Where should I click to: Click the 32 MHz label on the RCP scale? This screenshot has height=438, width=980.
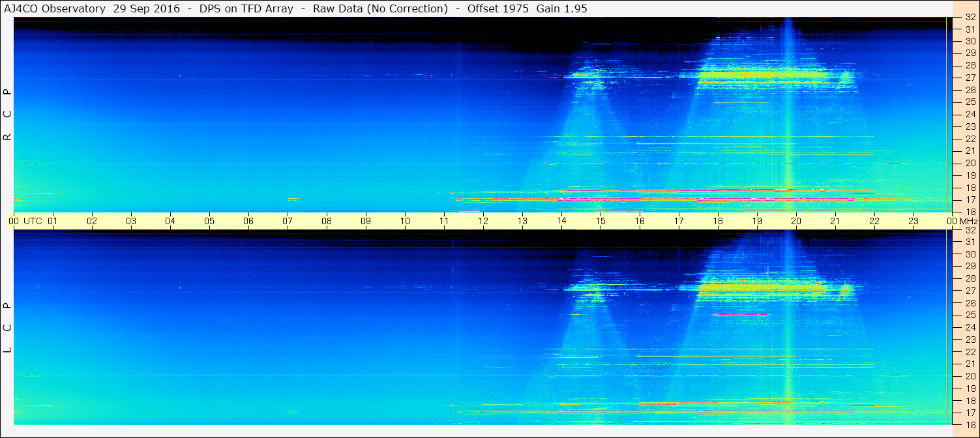pos(970,18)
